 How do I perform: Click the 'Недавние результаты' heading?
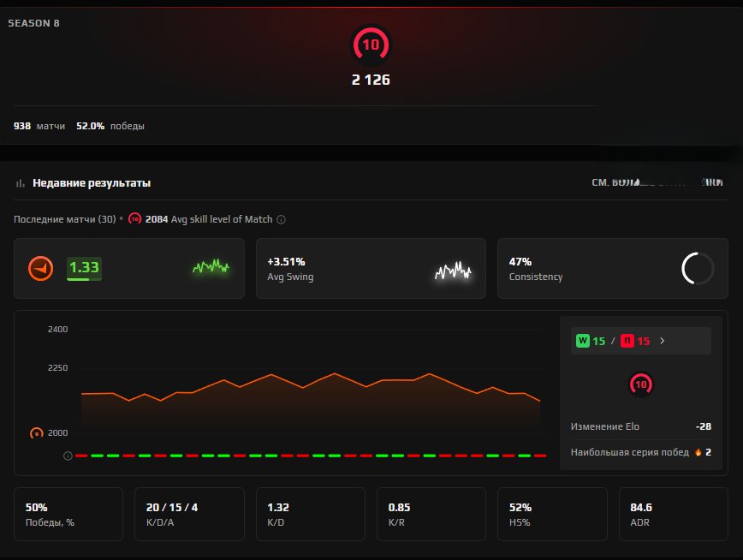[x=92, y=183]
